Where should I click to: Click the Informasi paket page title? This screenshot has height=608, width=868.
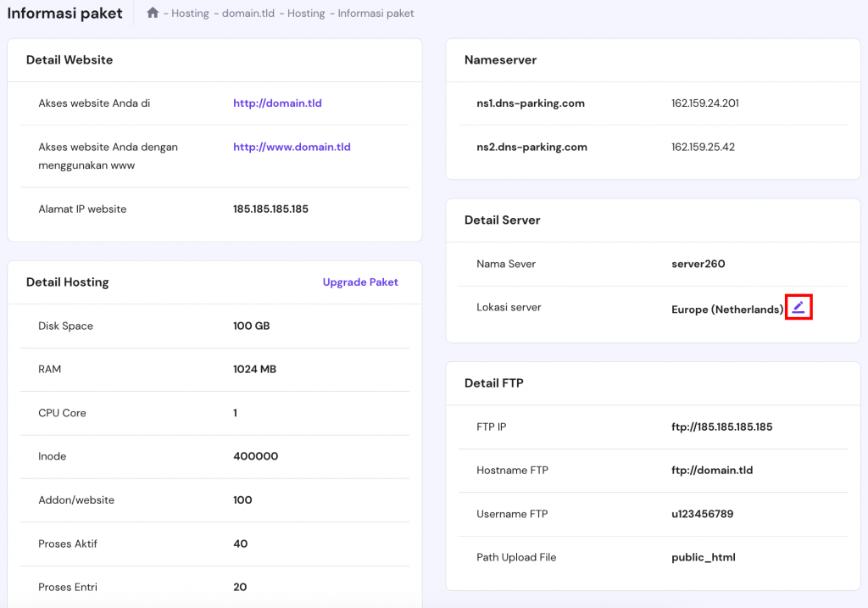point(64,14)
